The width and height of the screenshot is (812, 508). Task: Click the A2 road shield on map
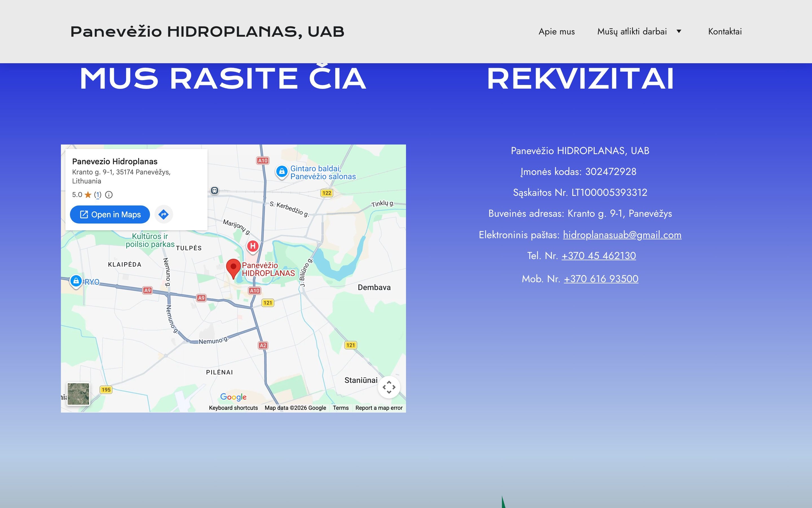pos(263,345)
